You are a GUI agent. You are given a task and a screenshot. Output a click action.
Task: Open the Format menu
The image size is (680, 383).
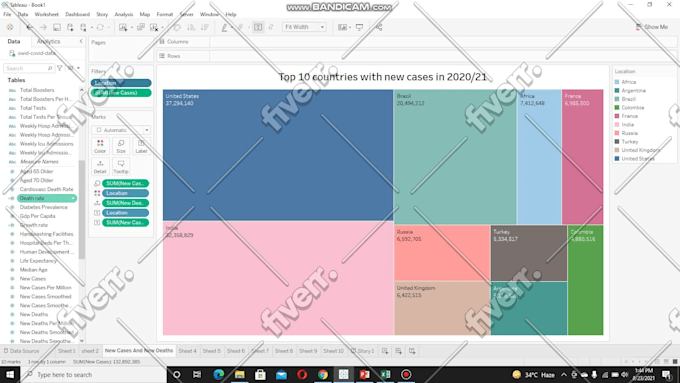click(x=165, y=14)
